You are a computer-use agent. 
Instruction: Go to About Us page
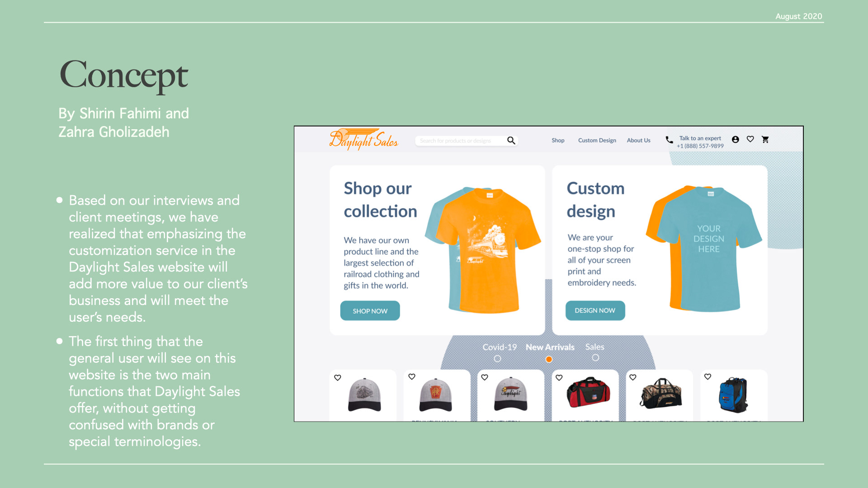point(638,141)
